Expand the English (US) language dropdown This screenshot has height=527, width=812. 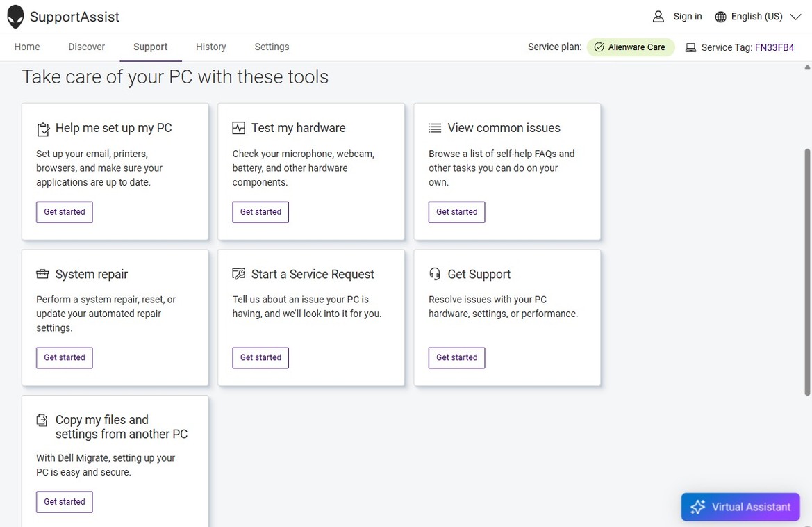click(795, 17)
